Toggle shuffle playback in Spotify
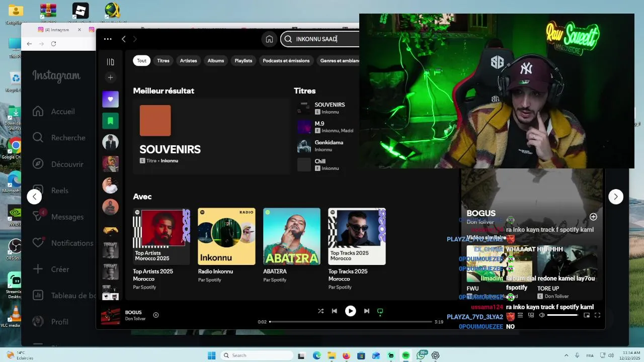644x362 pixels. coord(320,311)
